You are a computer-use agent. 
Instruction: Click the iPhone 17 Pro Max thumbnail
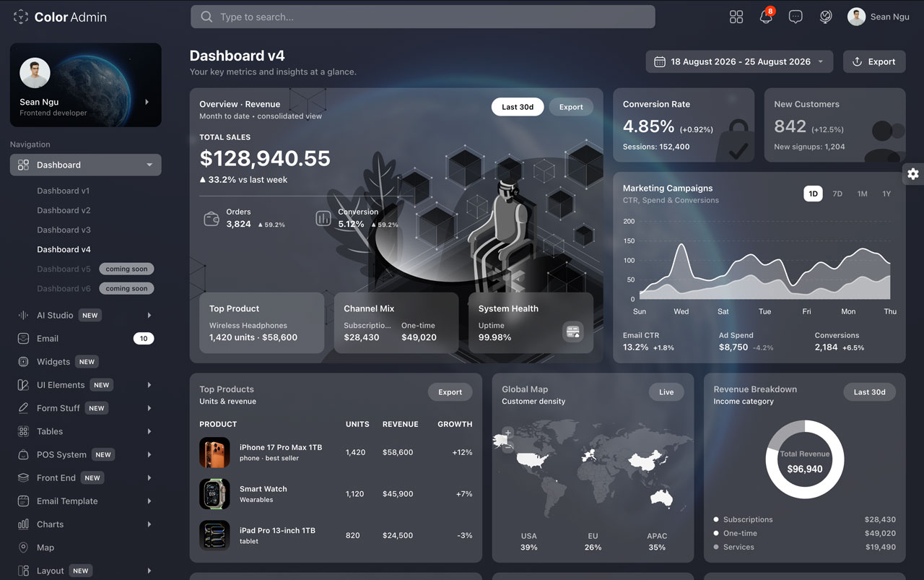[x=214, y=453]
